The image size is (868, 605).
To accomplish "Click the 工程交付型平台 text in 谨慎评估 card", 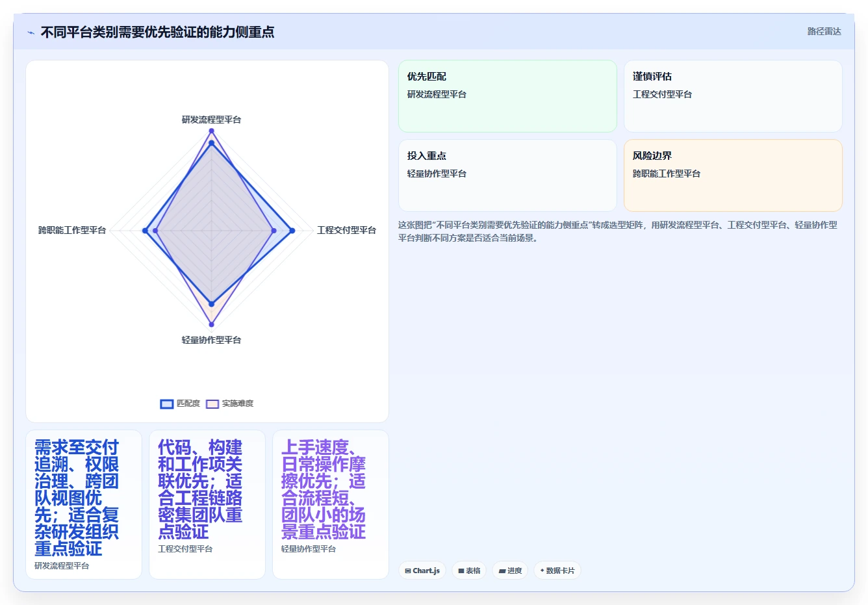I will coord(662,94).
